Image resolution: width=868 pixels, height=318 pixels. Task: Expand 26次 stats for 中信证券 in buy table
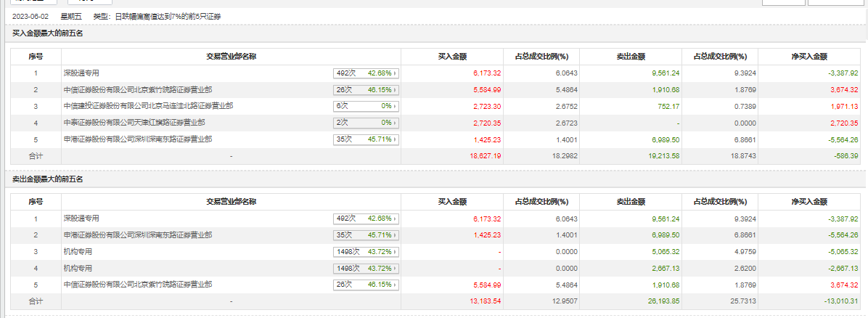(367, 90)
